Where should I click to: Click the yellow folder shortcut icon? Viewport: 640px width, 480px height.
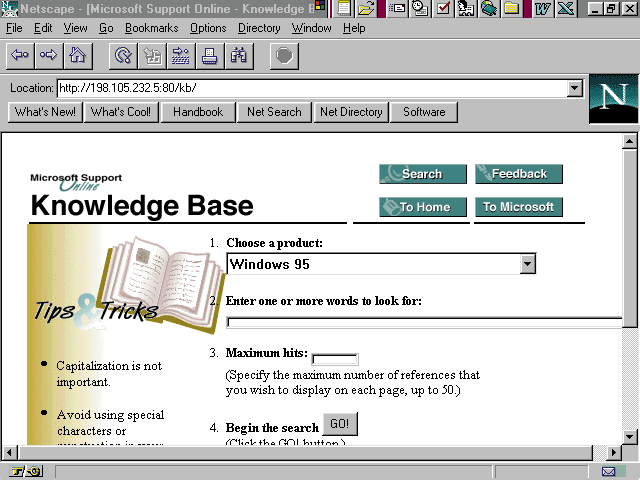511,9
